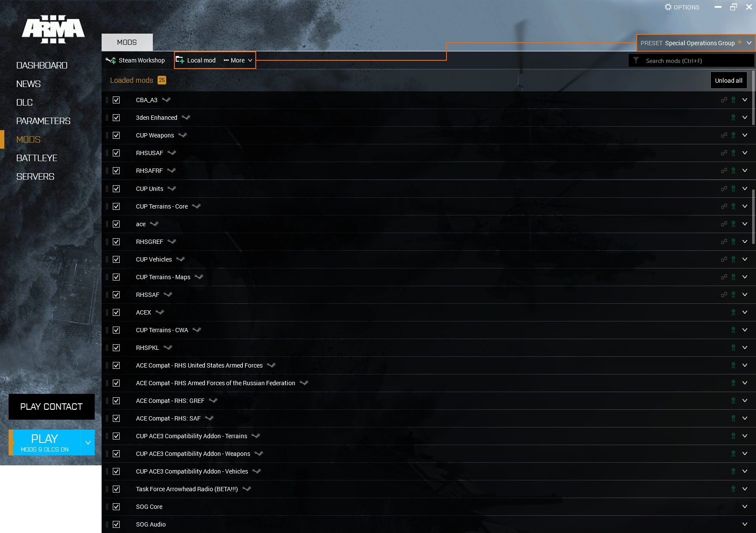Select the CUP ACE3 Compatibility Addon - Vehicles row
Image resolution: width=756 pixels, height=533 pixels.
tap(429, 471)
